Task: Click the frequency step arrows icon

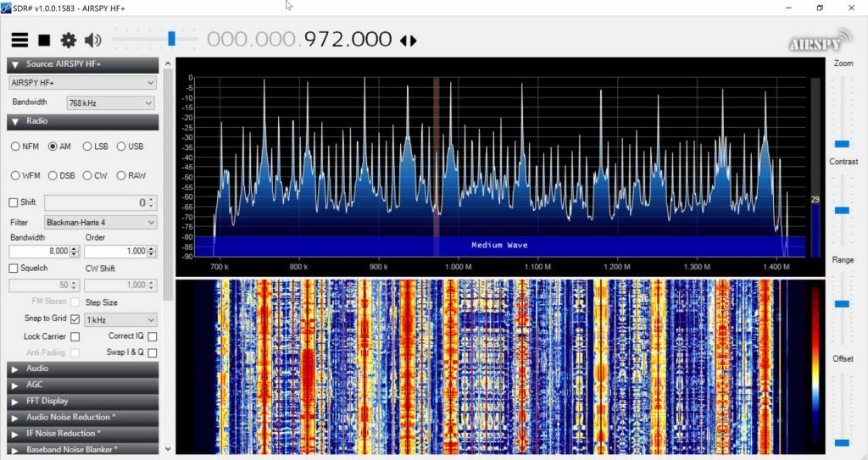Action: (x=409, y=40)
